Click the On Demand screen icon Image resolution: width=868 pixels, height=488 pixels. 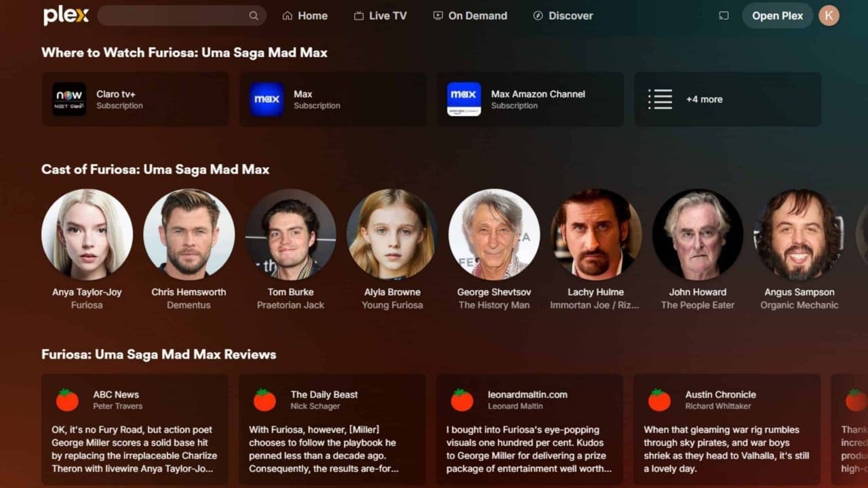pos(437,15)
